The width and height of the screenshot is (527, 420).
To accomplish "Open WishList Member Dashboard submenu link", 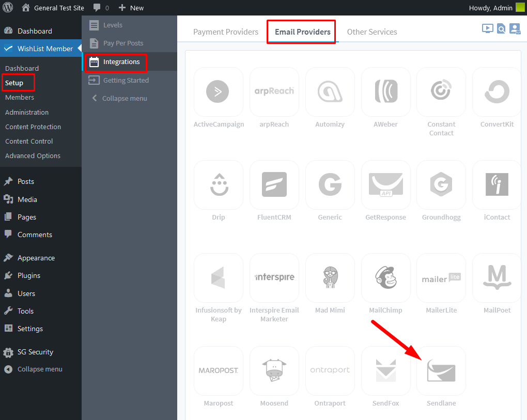I will tap(22, 68).
